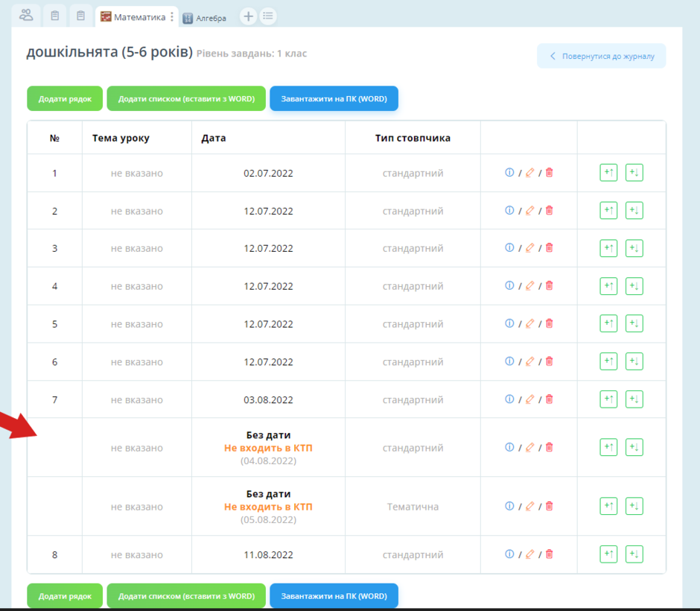Click Тематична column type cell

pos(413,507)
